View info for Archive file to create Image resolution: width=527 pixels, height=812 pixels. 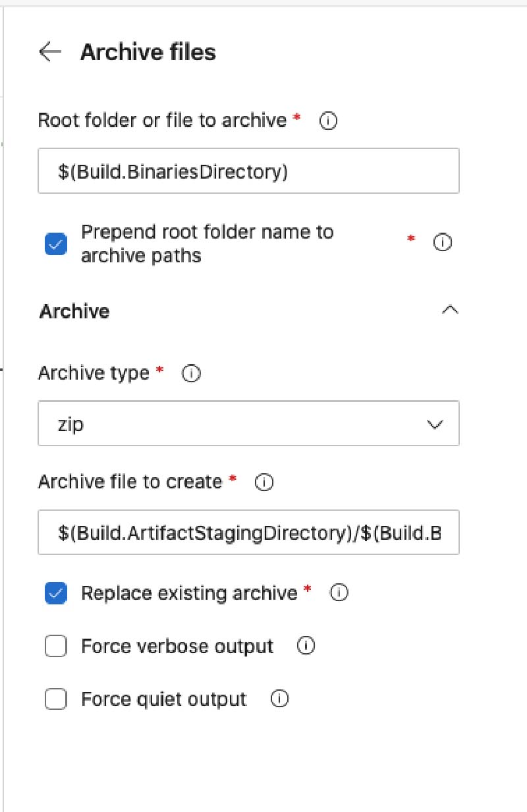point(264,482)
